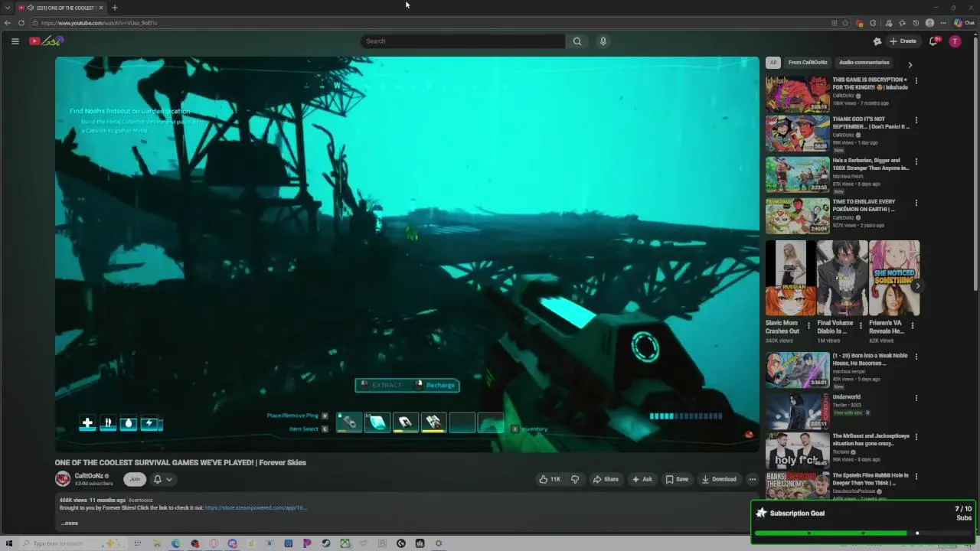Show next Shorts with arrow button
This screenshot has width=980, height=551.
point(917,286)
